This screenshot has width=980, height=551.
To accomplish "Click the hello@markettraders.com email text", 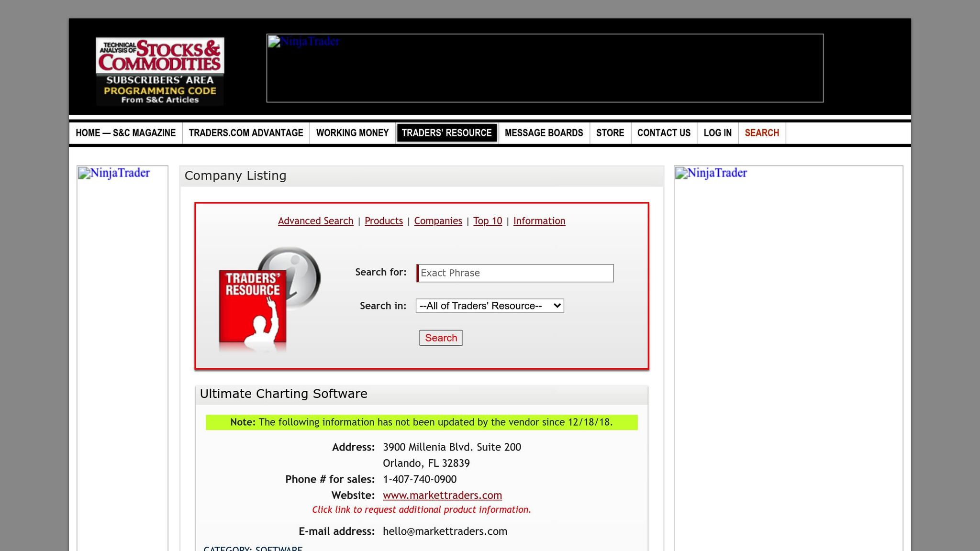I will tap(445, 531).
